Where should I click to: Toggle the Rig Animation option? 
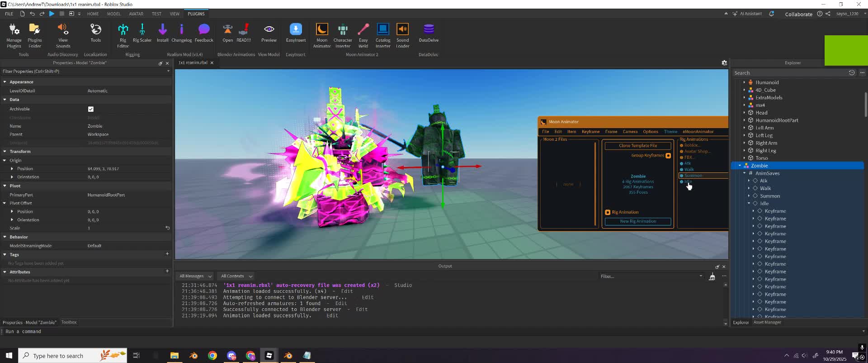[608, 212]
